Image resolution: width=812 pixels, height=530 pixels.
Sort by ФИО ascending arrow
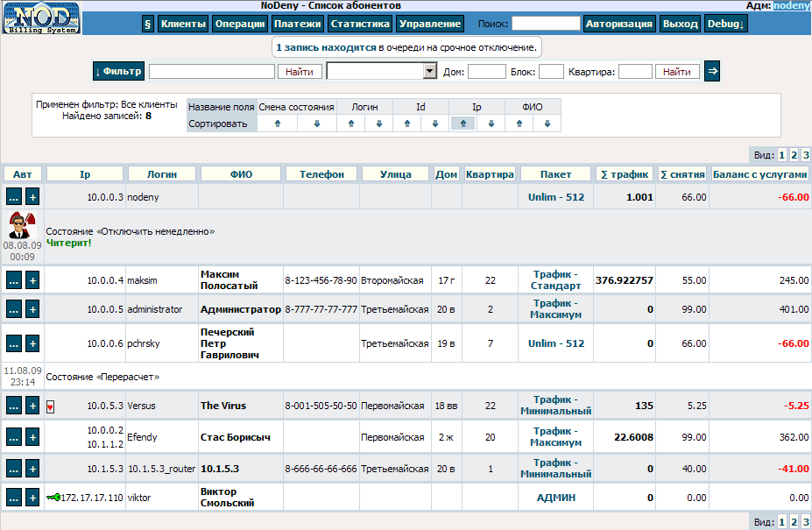[x=519, y=124]
